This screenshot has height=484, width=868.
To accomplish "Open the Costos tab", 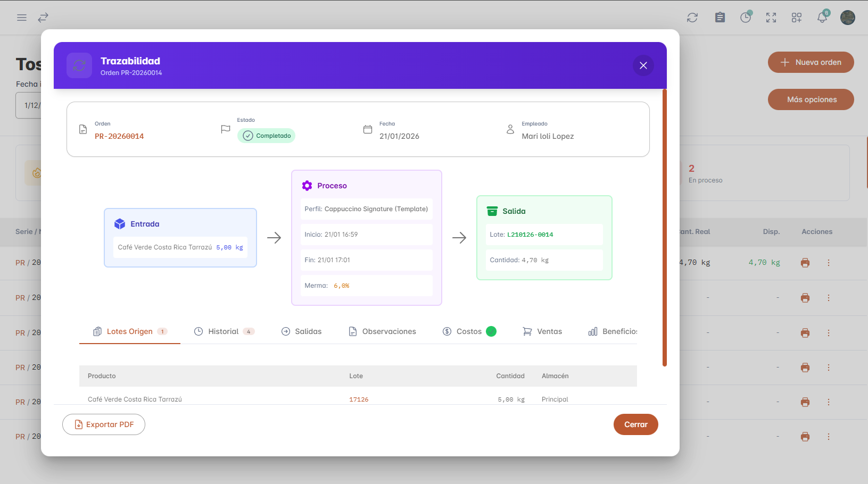I will pos(468,331).
